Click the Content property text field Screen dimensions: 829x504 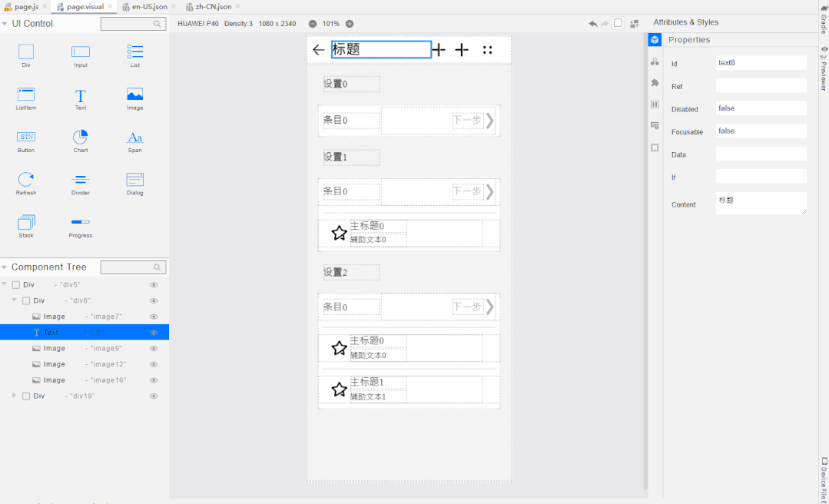(761, 204)
